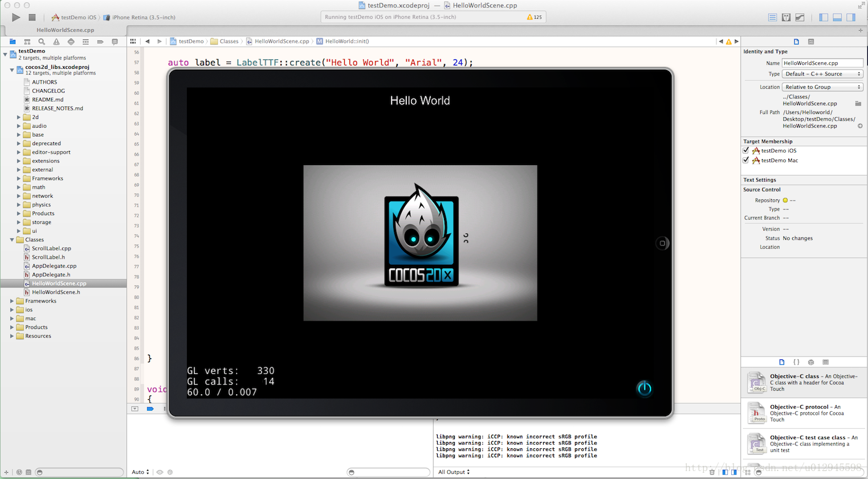Collapse the testDemo project root

[x=5, y=55]
